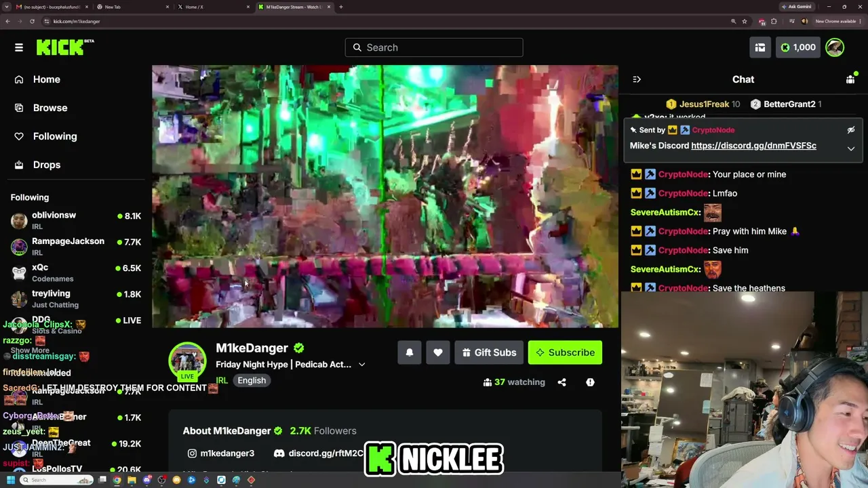
Task: Open xQc channel playing Codenames
Action: (76, 272)
